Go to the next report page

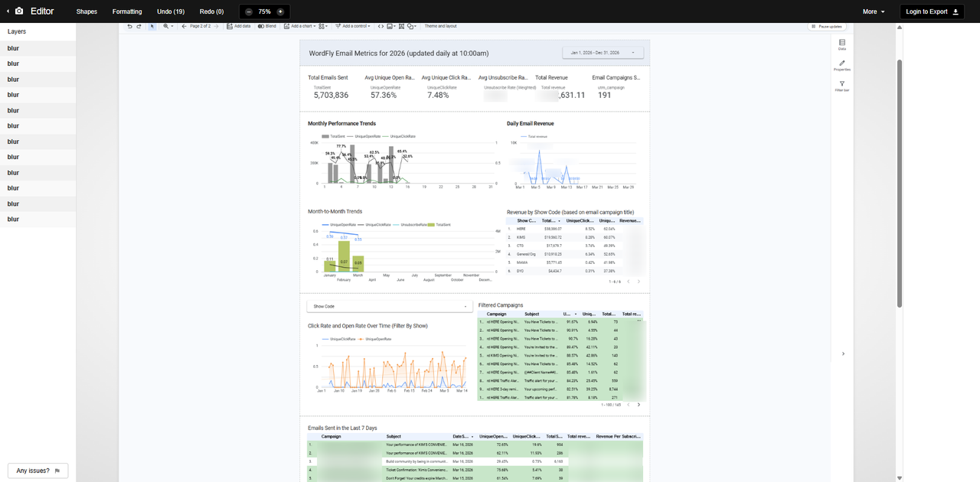[217, 26]
